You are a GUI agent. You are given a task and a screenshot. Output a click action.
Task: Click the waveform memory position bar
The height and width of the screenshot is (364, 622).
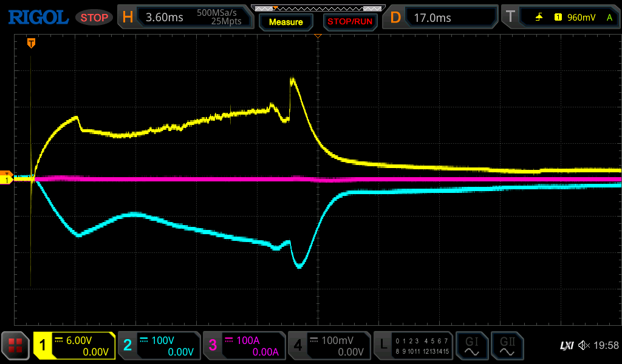tap(318, 8)
